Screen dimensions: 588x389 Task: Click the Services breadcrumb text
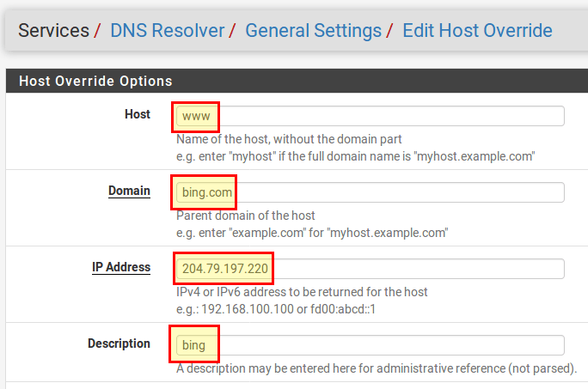pos(53,31)
